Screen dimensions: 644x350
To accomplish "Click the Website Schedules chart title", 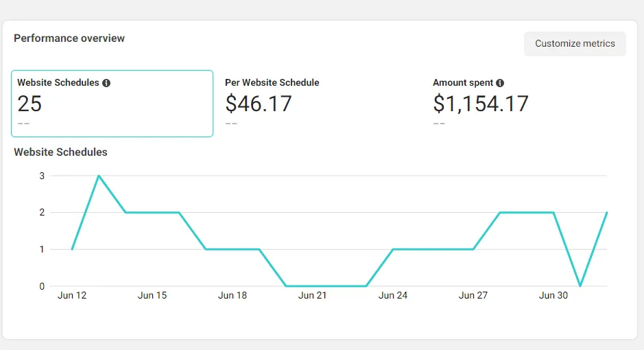I will (60, 152).
